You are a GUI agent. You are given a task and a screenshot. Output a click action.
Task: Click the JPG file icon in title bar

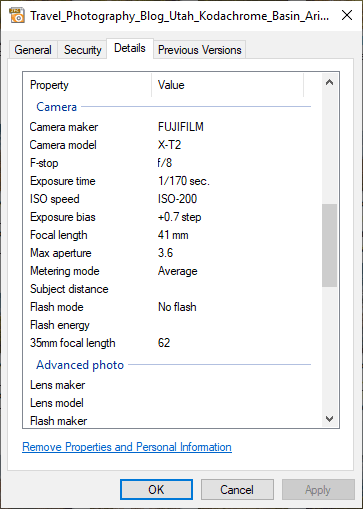[x=17, y=16]
